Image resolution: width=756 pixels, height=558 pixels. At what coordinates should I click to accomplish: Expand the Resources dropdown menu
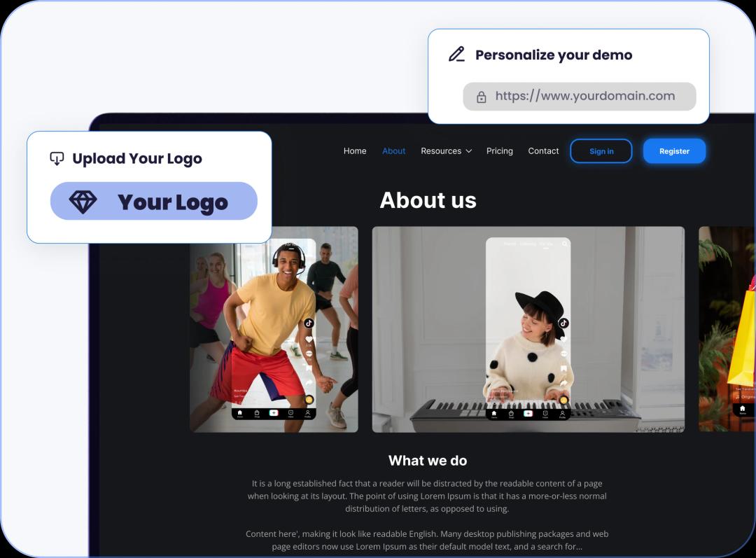pyautogui.click(x=446, y=151)
